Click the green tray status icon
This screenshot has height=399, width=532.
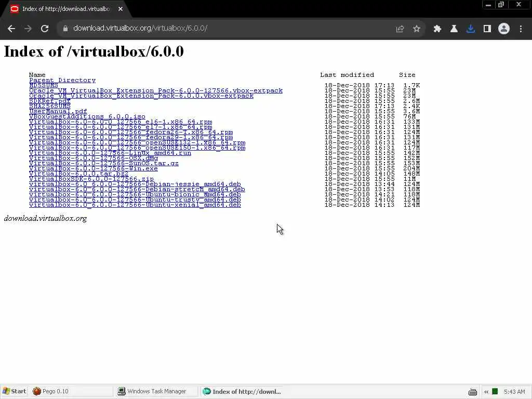coord(495,392)
